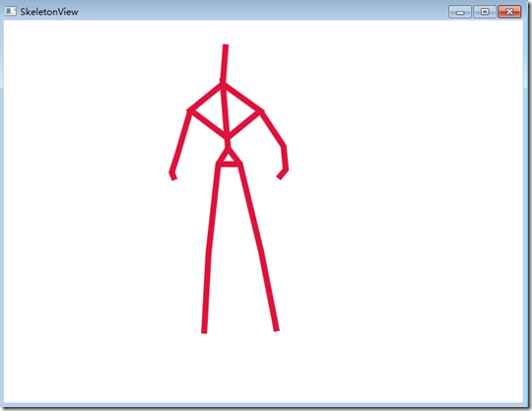Maximize the SkeletonView window
The width and height of the screenshot is (532, 411).
point(485,12)
